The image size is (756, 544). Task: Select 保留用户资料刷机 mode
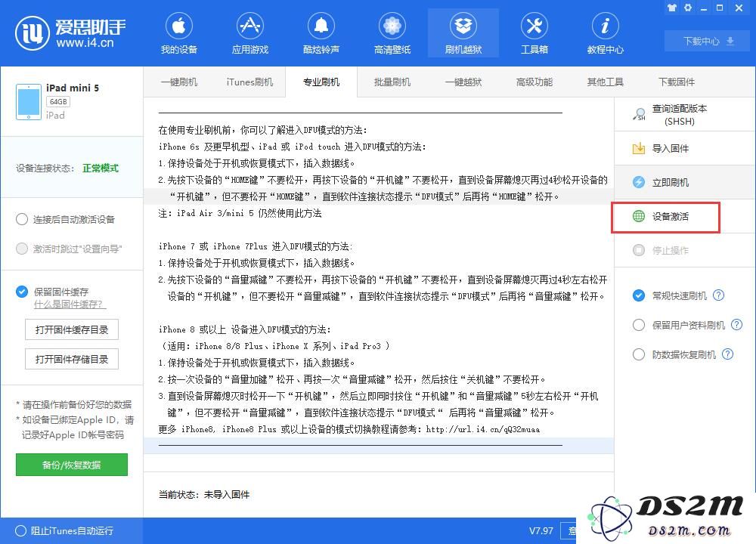(638, 325)
